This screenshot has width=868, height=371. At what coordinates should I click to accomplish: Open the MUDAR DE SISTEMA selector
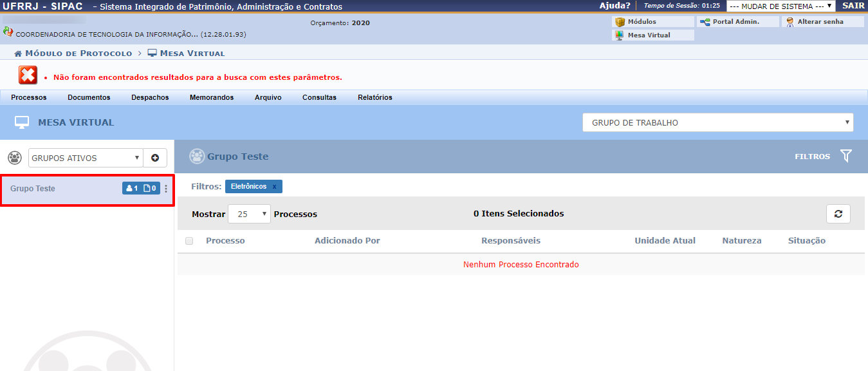pyautogui.click(x=780, y=6)
